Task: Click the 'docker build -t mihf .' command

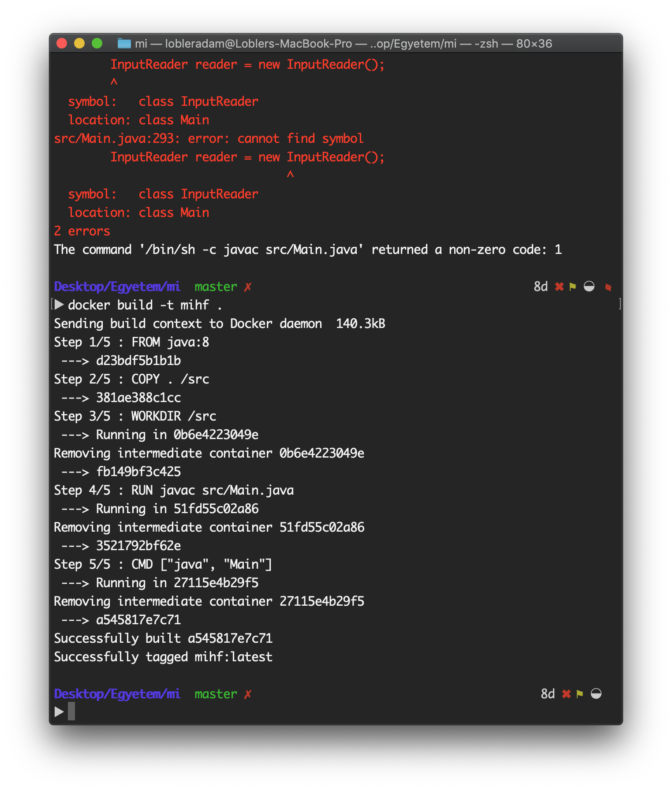Action: pos(145,305)
